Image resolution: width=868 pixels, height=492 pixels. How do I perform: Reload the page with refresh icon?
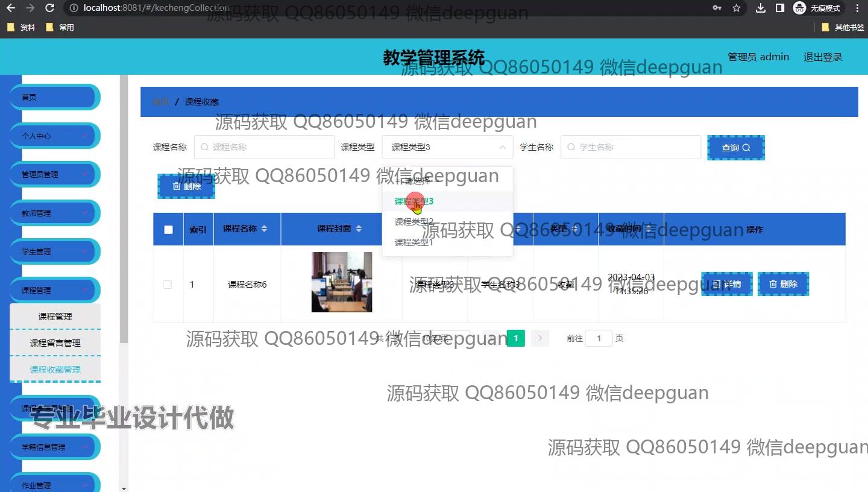pos(50,8)
